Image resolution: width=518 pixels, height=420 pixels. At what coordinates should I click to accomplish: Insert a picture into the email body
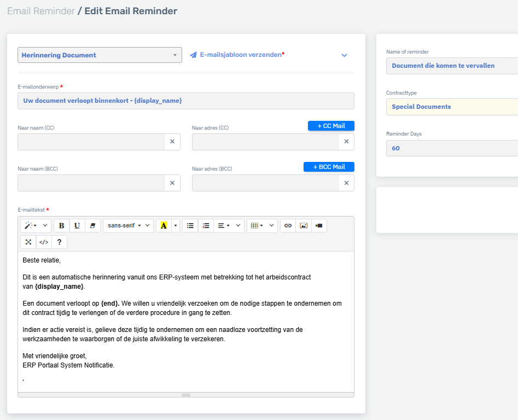tap(303, 225)
